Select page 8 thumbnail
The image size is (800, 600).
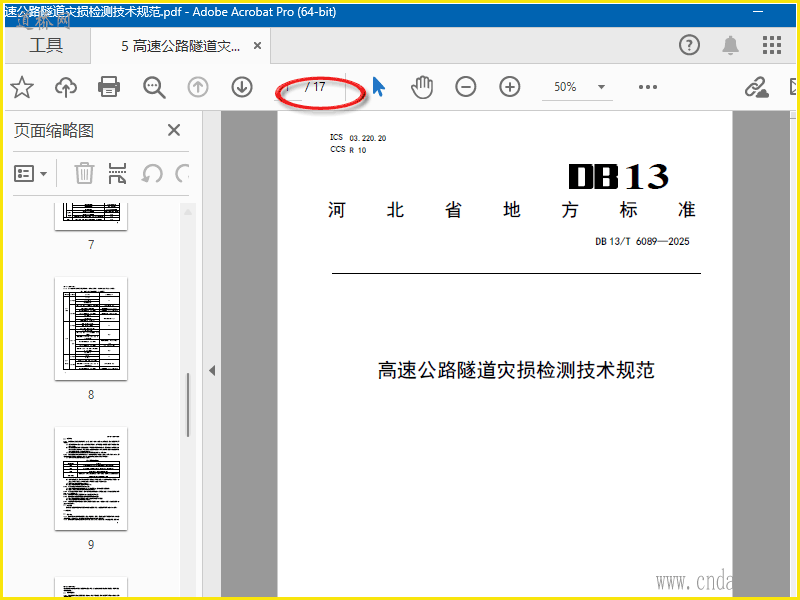point(91,329)
